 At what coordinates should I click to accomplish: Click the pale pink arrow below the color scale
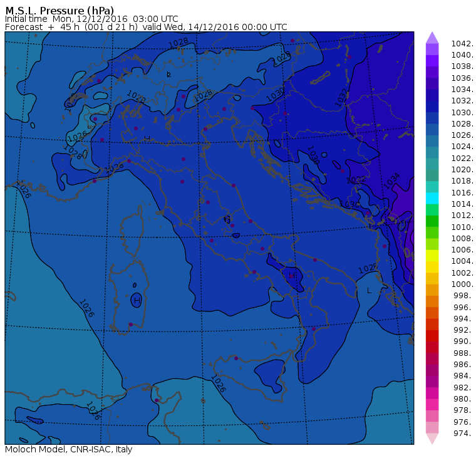click(432, 439)
